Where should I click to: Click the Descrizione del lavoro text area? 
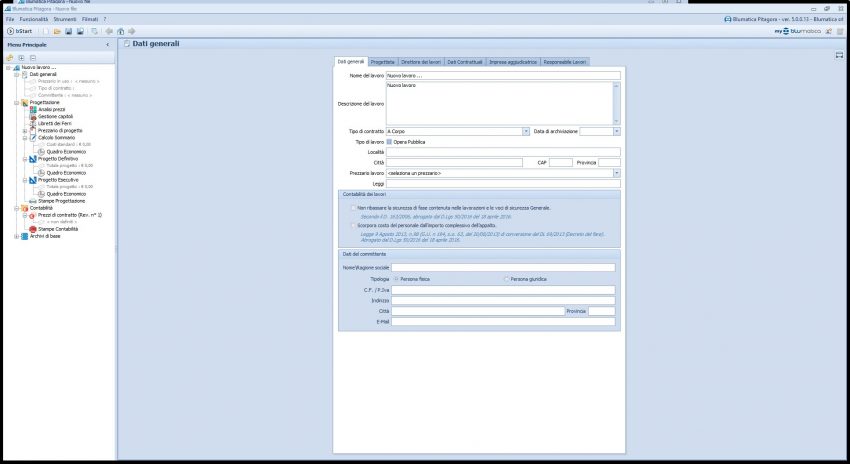[499, 104]
